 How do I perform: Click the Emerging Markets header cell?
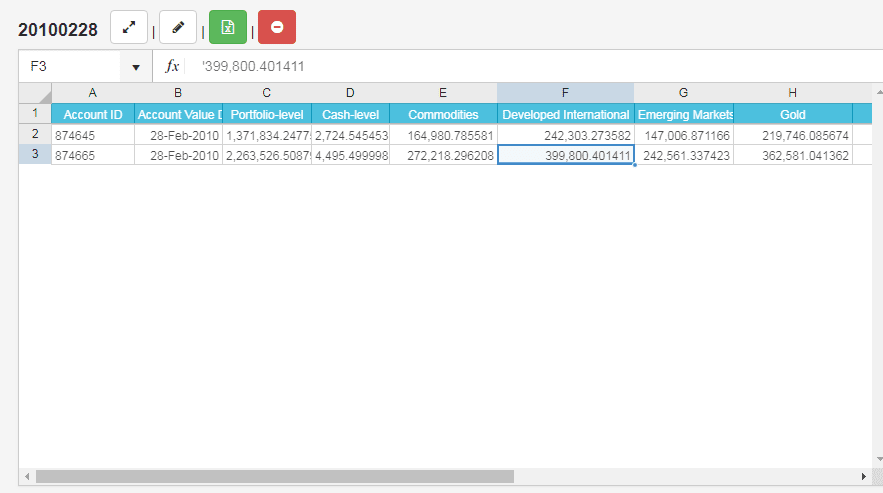pyautogui.click(x=683, y=114)
